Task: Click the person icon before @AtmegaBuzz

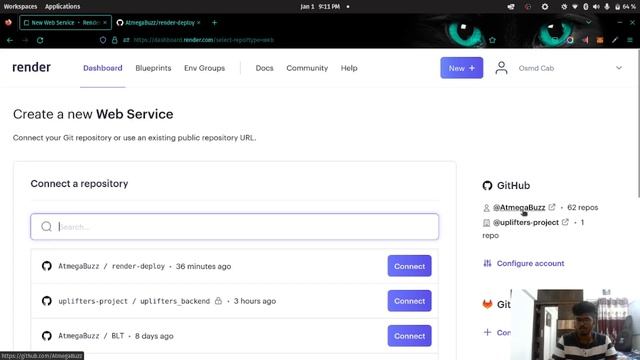Action: click(x=486, y=208)
